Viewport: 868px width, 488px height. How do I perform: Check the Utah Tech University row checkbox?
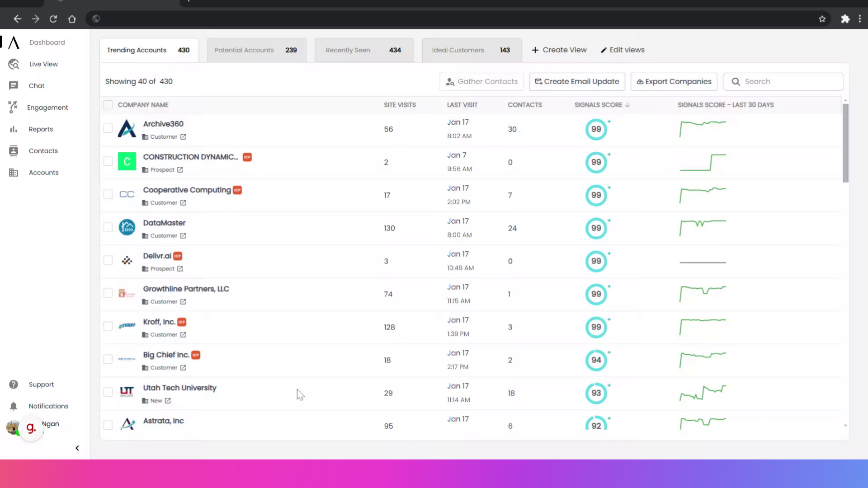[x=108, y=392]
